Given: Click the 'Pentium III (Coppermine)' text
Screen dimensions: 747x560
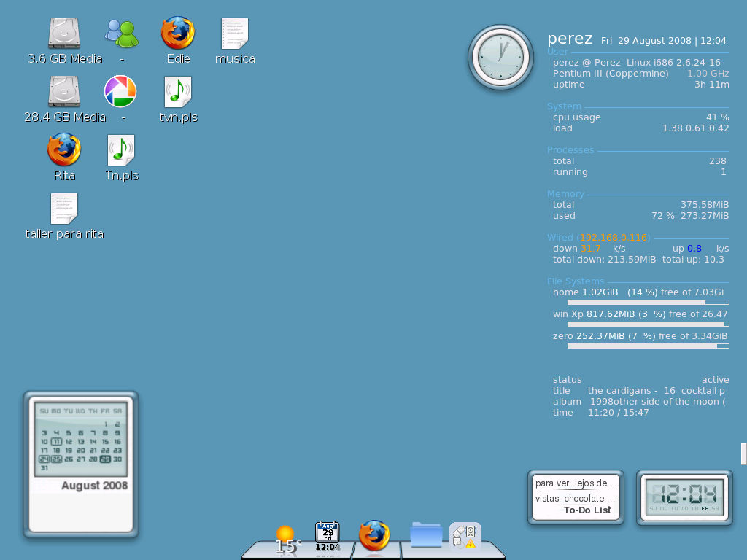Looking at the screenshot, I should pos(611,74).
